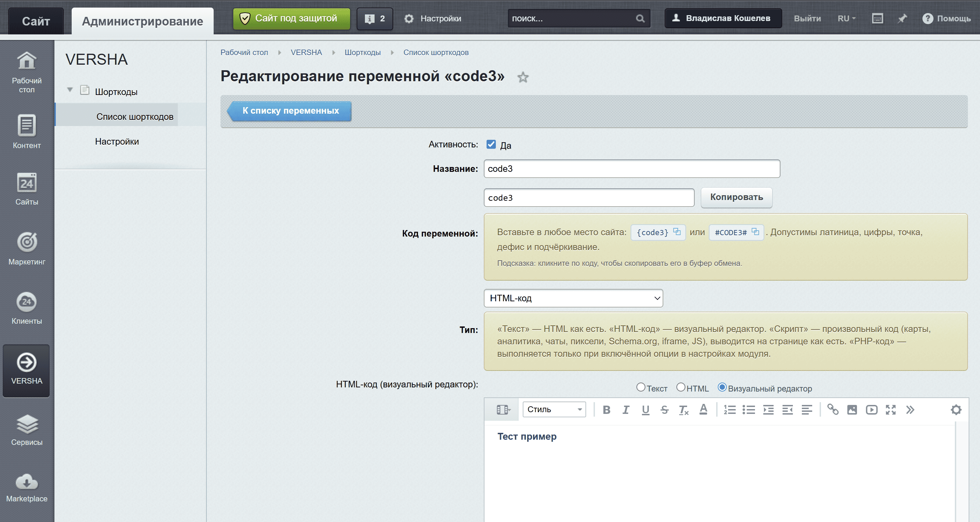
Task: Open Список шорткодов in the left menu
Action: coord(135,116)
